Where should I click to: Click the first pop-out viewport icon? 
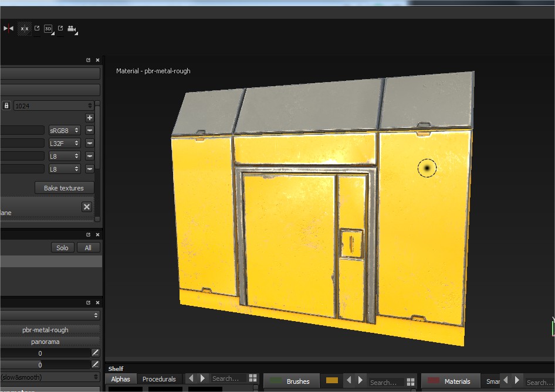(36, 28)
